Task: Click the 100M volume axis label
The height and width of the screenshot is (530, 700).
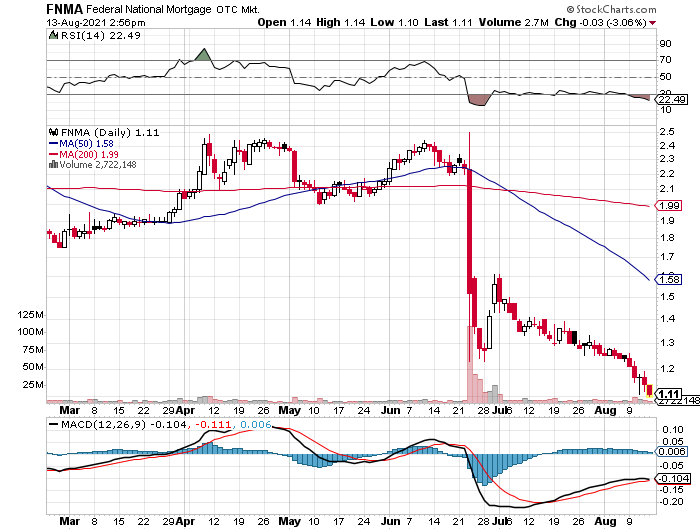Action: coord(30,332)
